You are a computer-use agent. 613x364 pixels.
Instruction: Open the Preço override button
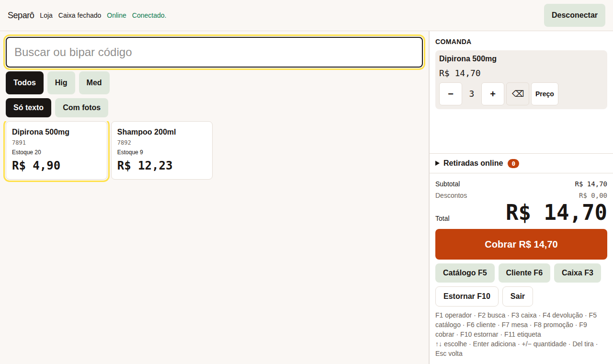(x=545, y=94)
